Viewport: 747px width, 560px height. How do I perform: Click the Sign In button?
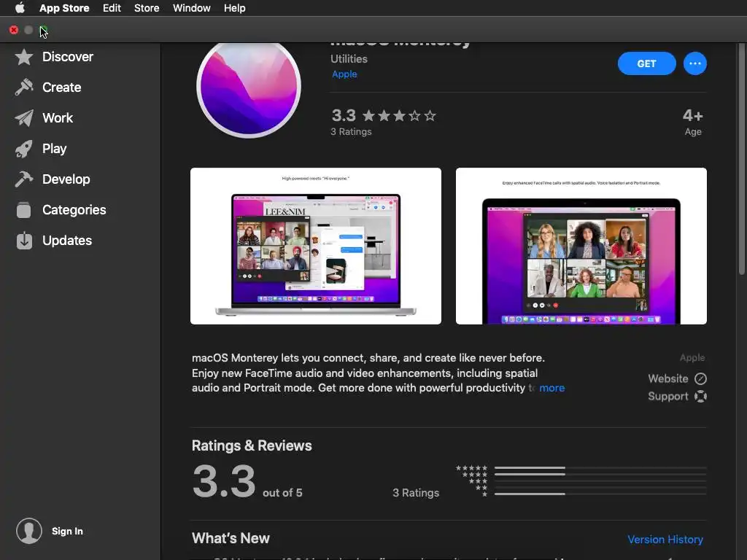(x=67, y=531)
